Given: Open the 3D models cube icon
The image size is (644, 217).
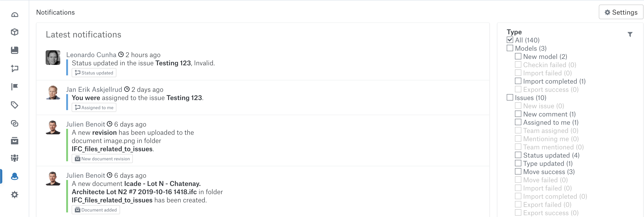Looking at the screenshot, I should click(15, 32).
